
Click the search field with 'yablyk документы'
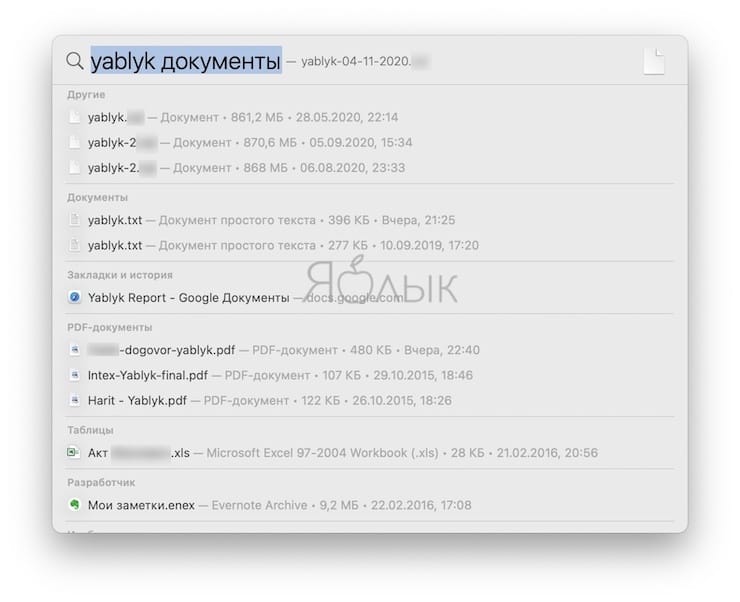tap(186, 61)
